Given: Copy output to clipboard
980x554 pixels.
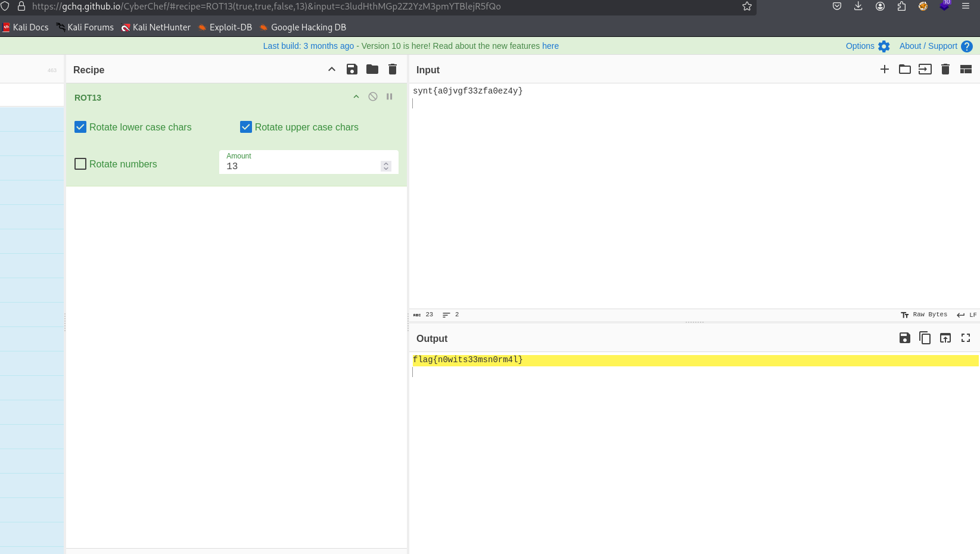Looking at the screenshot, I should [925, 338].
